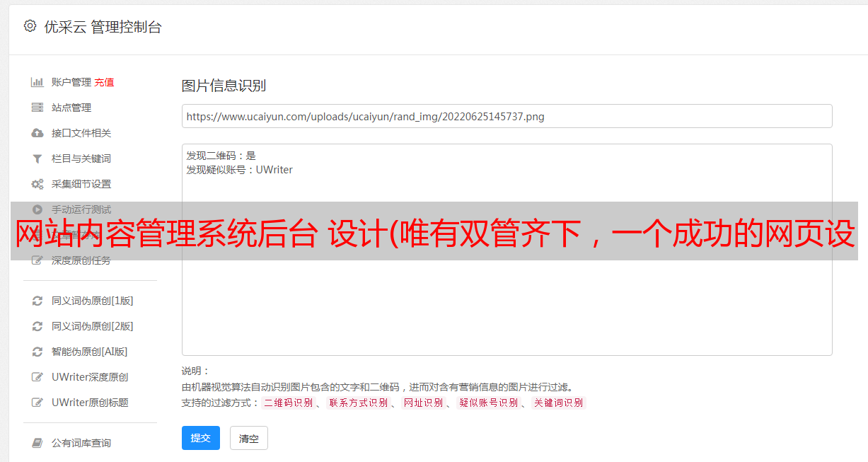
Task: Click the cloud upload icon for 接口文件相关
Action: click(37, 133)
